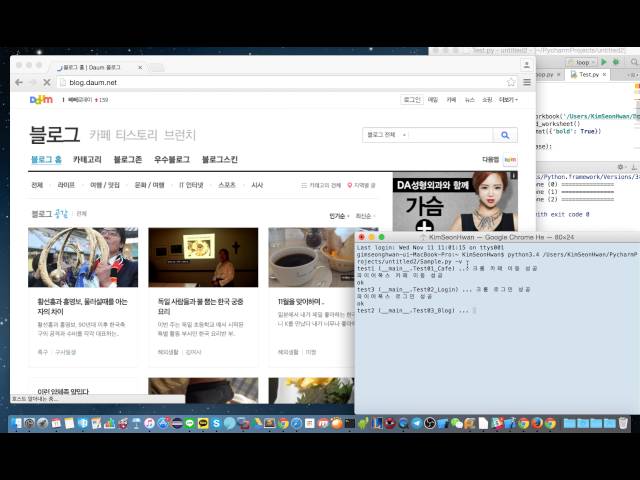This screenshot has height=480, width=640.
Task: Click the Daum logo
Action: [x=41, y=100]
